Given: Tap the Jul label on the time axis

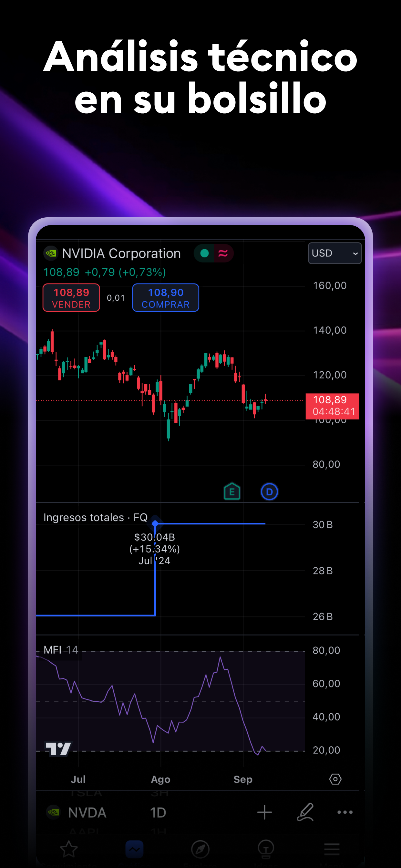Looking at the screenshot, I should point(78,780).
